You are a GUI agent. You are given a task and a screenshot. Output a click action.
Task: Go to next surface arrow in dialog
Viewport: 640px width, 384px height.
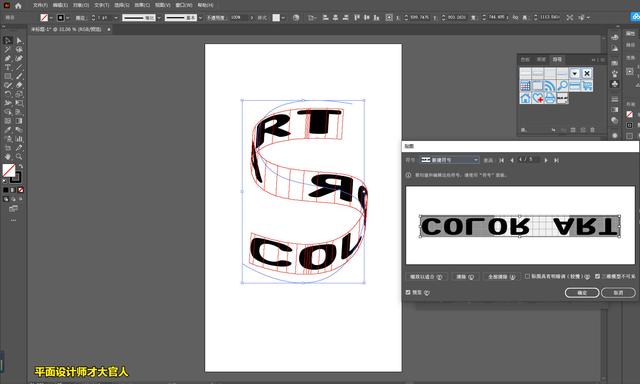546,160
